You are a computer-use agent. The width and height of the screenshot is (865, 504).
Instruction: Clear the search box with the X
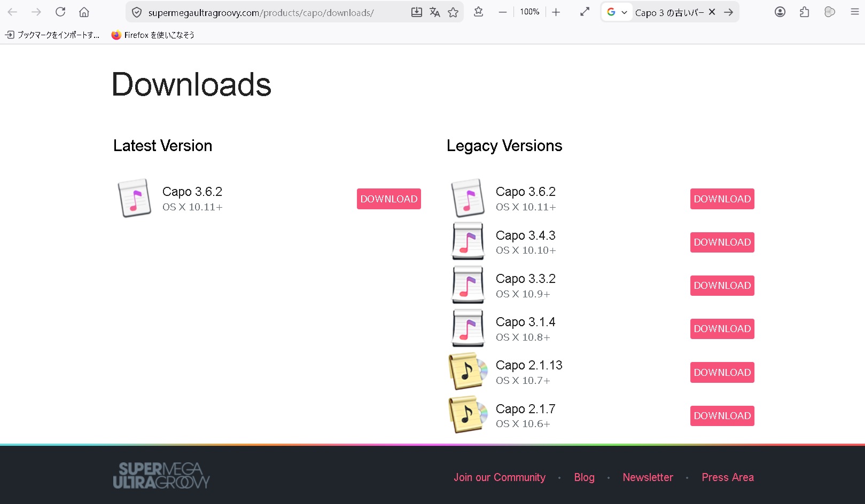pyautogui.click(x=712, y=12)
